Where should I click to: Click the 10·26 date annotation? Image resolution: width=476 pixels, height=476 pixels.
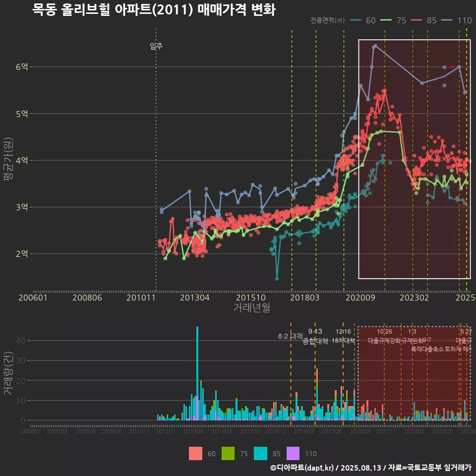[x=384, y=332]
